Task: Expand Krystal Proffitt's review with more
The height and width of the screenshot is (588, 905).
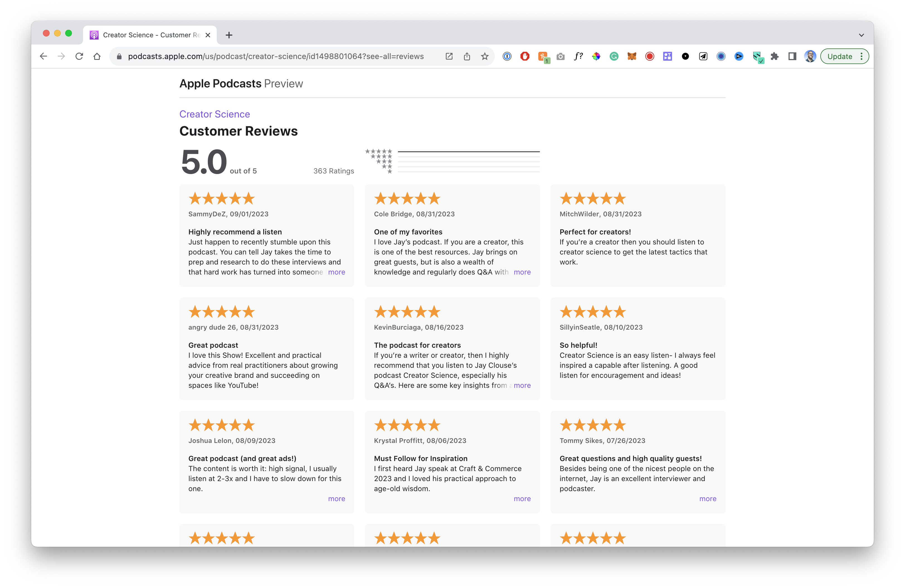Action: pos(522,498)
